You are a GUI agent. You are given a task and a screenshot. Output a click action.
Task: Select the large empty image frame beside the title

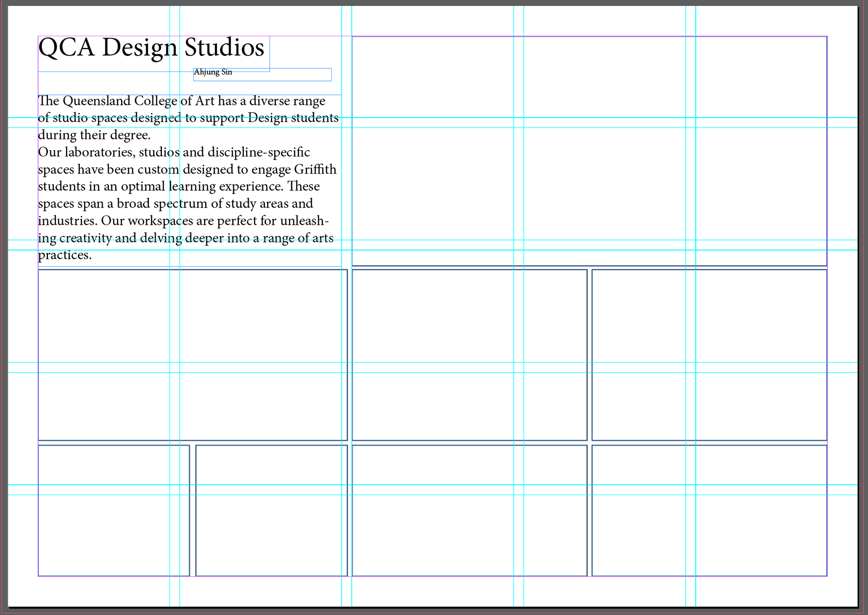tap(590, 151)
